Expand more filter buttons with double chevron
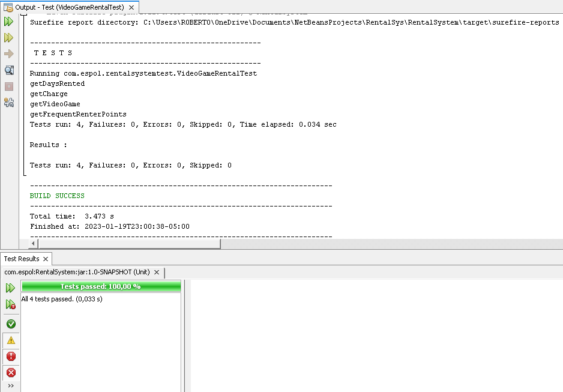 (x=10, y=385)
